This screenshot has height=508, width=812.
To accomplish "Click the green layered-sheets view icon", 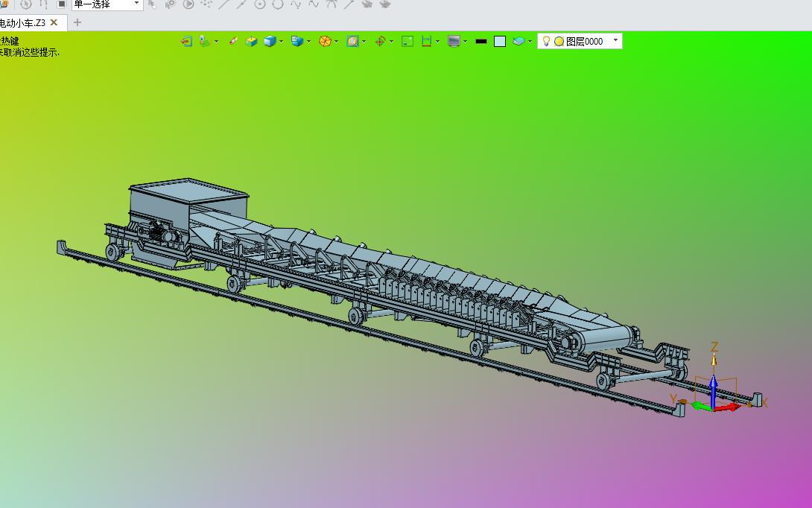I will (x=205, y=42).
